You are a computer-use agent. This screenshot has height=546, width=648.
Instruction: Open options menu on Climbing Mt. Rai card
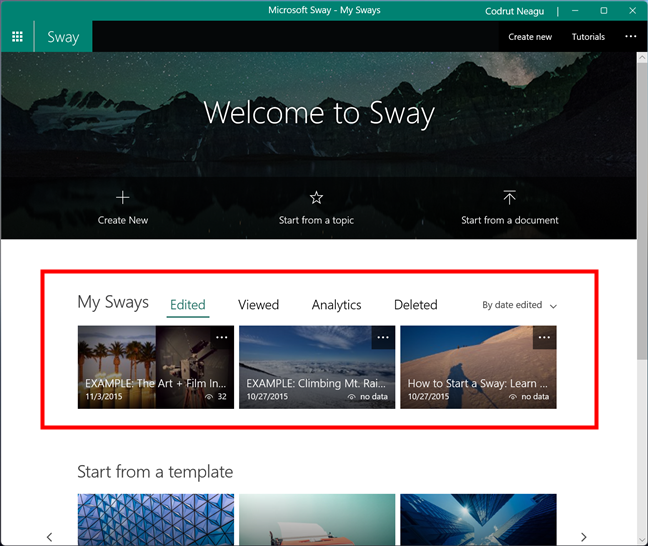(383, 337)
